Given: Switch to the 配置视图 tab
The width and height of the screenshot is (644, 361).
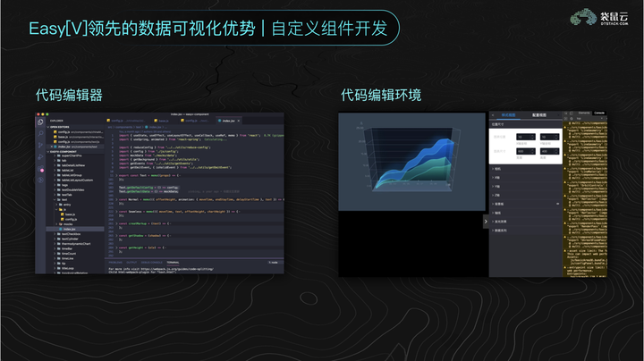Looking at the screenshot, I should coord(539,115).
